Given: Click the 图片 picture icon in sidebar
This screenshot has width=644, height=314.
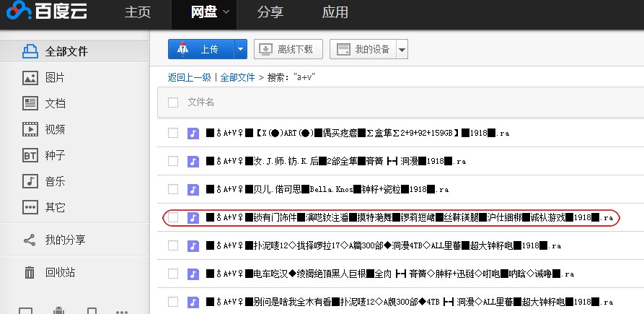Looking at the screenshot, I should tap(30, 77).
